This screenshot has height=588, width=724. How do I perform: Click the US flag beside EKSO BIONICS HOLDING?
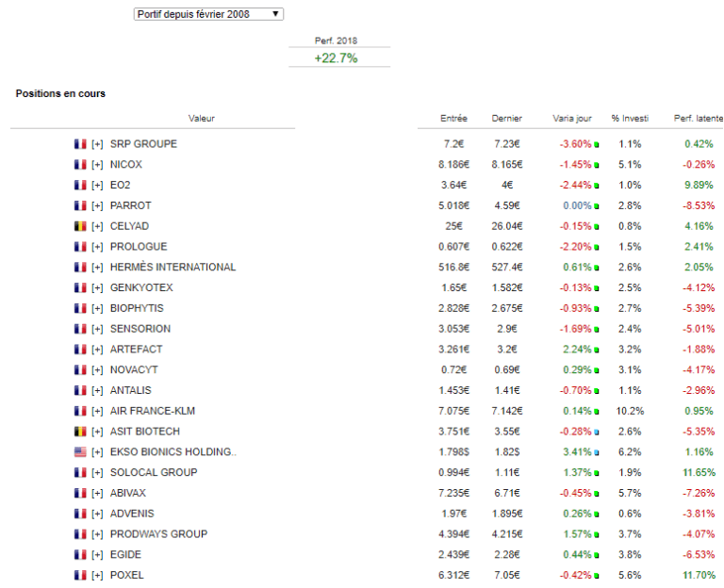(80, 452)
